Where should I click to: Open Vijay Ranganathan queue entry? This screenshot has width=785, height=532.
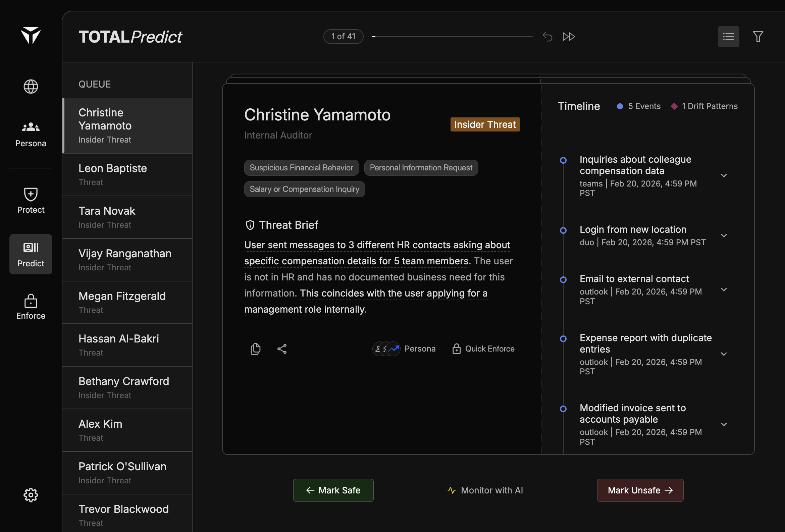click(127, 260)
